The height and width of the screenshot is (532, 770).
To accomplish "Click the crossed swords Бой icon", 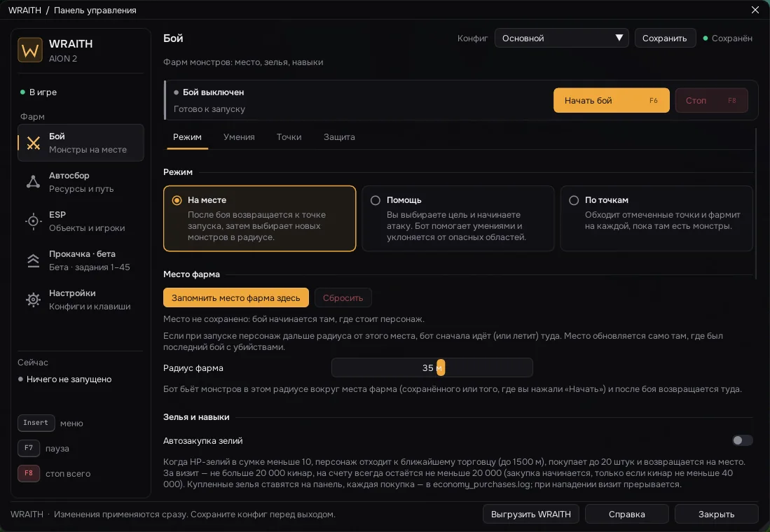I will 34,143.
